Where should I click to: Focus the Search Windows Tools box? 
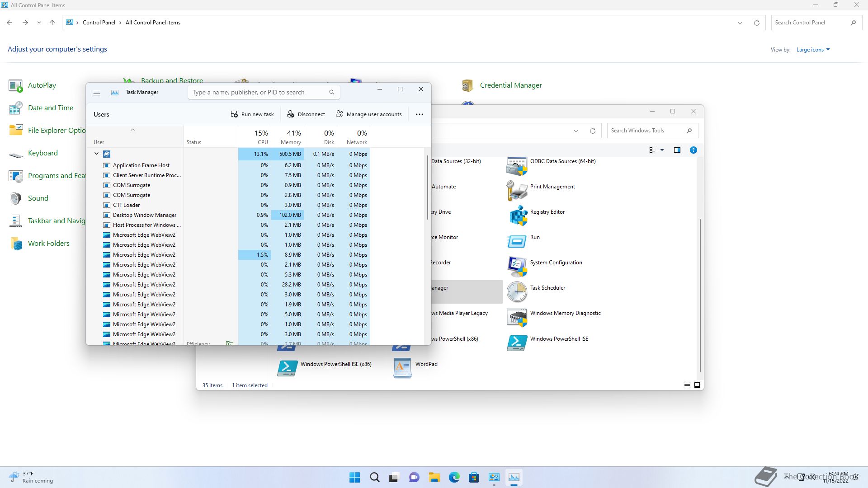(x=652, y=131)
